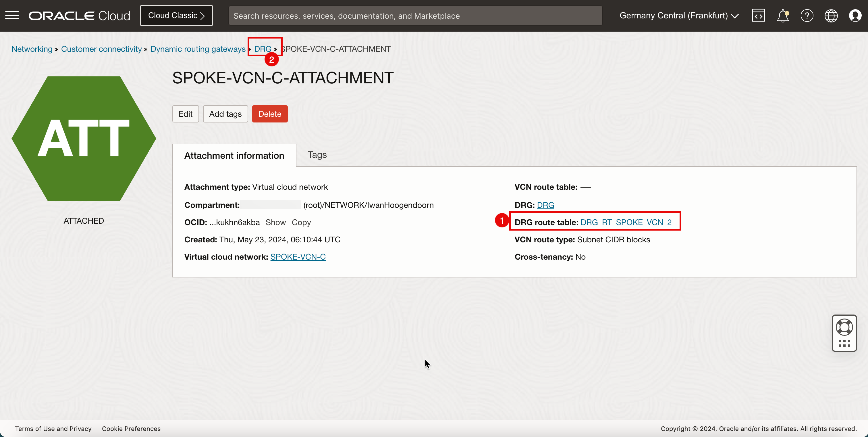Click the user profile avatar icon
This screenshot has width=868, height=437.
pos(856,16)
